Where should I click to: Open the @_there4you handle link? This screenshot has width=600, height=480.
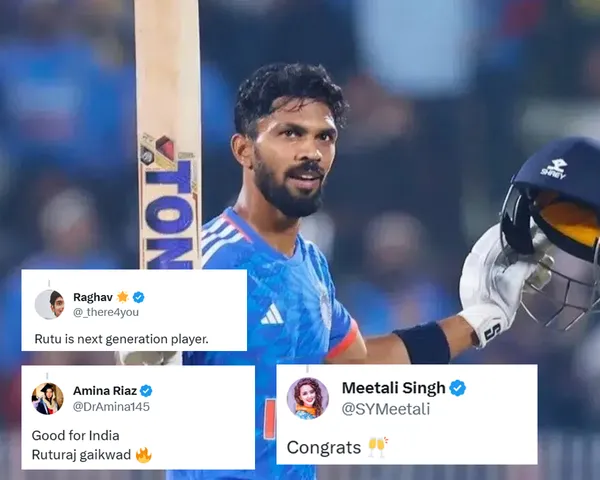(x=106, y=312)
